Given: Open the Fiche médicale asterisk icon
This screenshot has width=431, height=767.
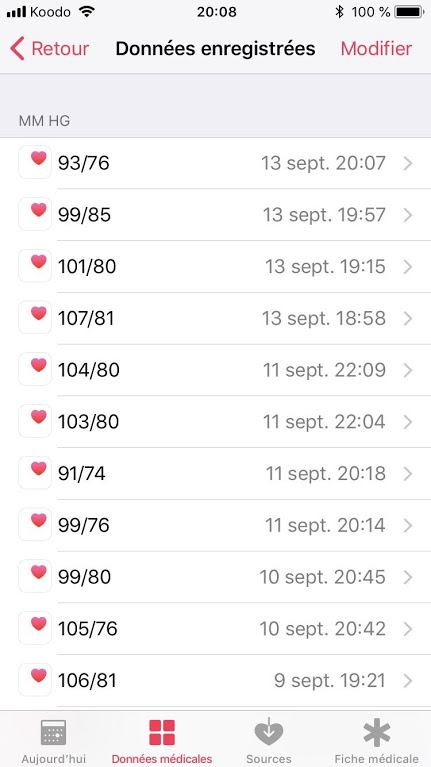Looking at the screenshot, I should 377,732.
